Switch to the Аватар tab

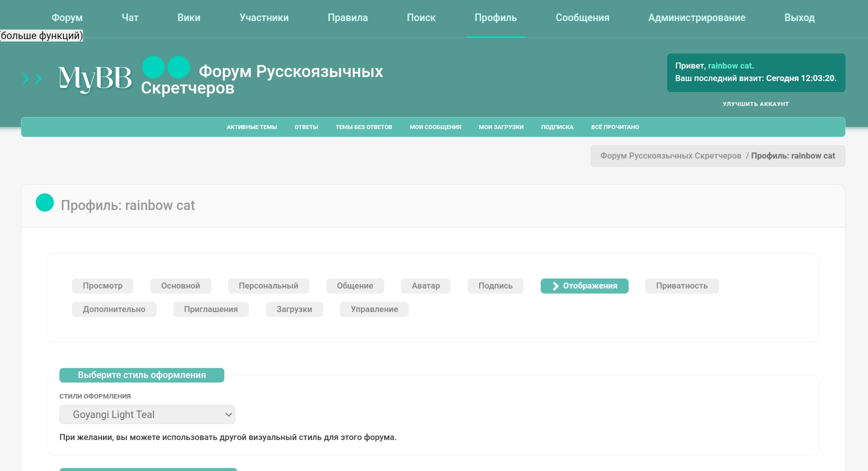pos(425,286)
